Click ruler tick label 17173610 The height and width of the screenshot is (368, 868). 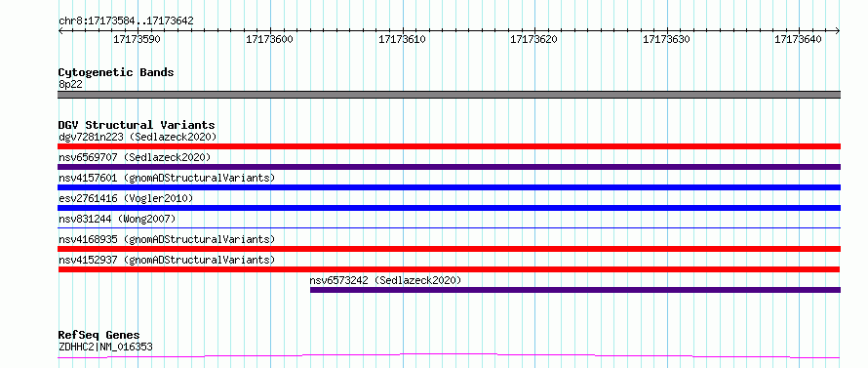click(402, 39)
